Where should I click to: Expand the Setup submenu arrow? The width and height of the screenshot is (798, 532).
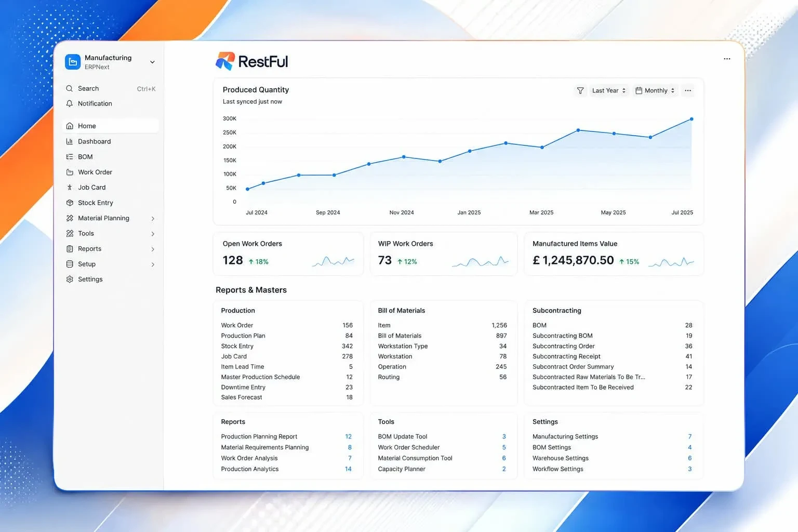click(153, 264)
